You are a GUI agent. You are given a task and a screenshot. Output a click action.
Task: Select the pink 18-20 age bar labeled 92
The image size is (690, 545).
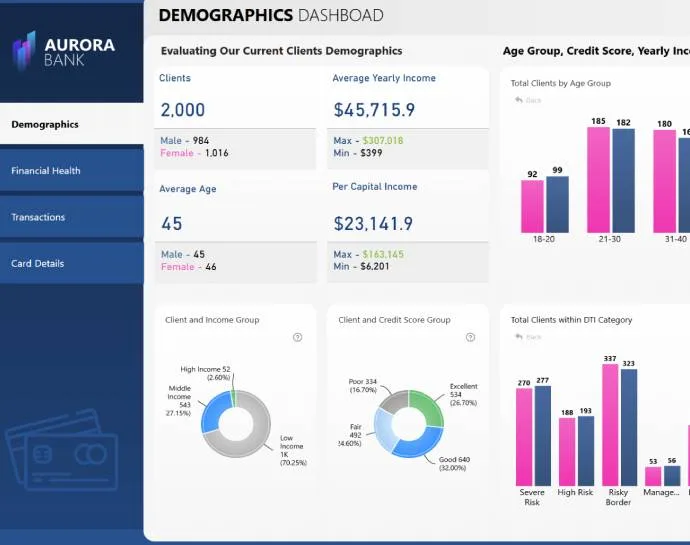pyautogui.click(x=532, y=206)
